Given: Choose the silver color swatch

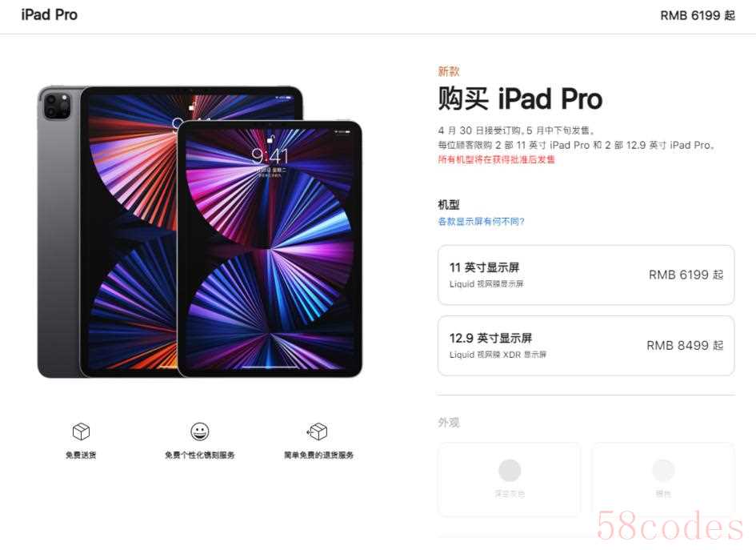Looking at the screenshot, I should tap(663, 479).
